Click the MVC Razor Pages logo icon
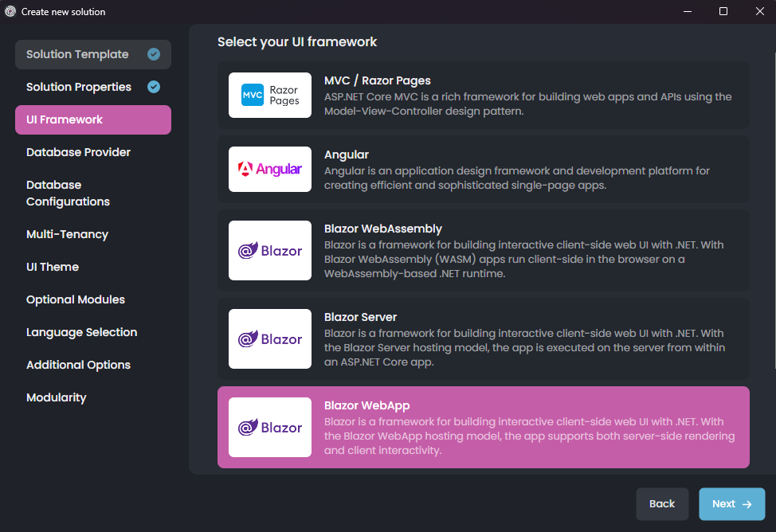This screenshot has height=532, width=776. (x=269, y=95)
